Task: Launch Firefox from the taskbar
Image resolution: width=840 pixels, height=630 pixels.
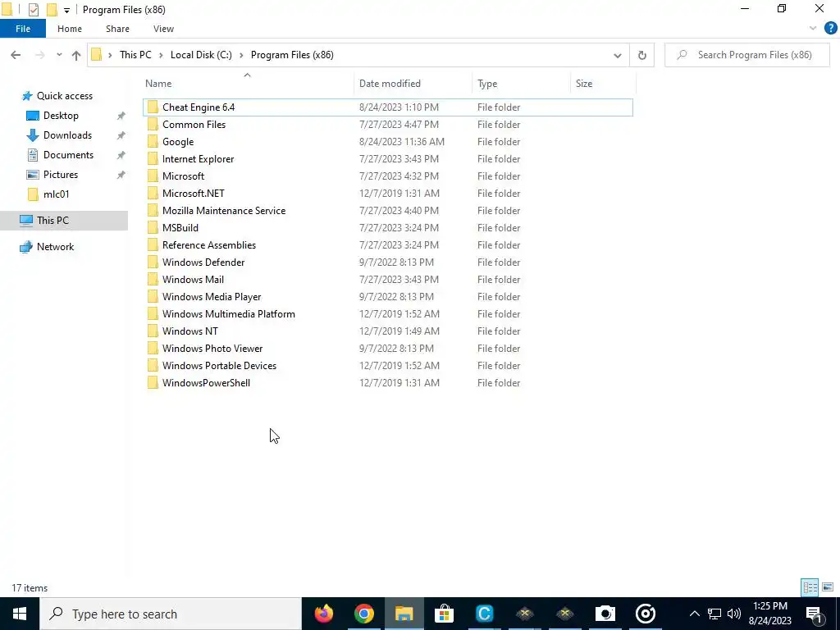Action: pos(323,614)
